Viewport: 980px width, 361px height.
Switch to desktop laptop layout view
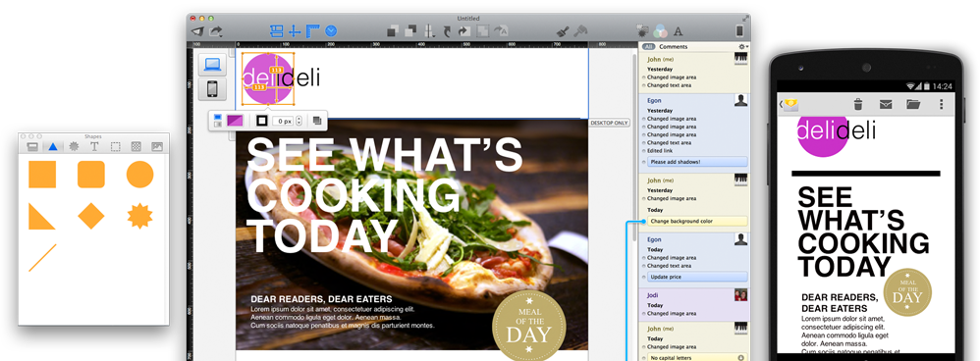tap(212, 65)
